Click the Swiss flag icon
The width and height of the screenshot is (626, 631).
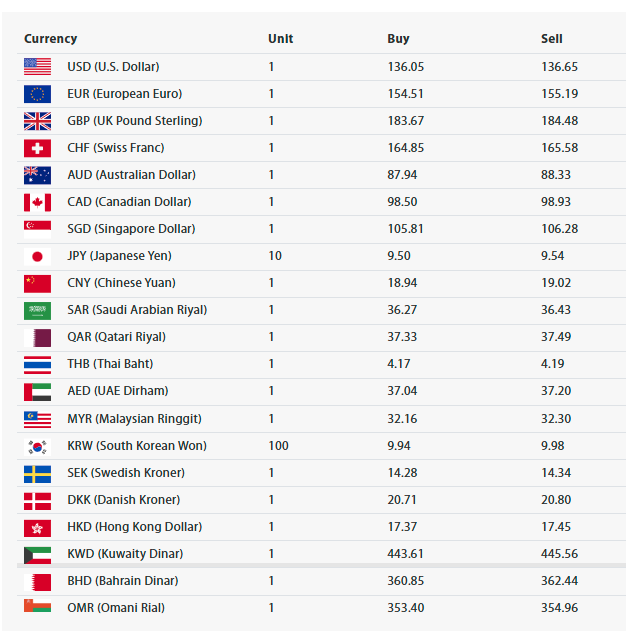coord(37,148)
